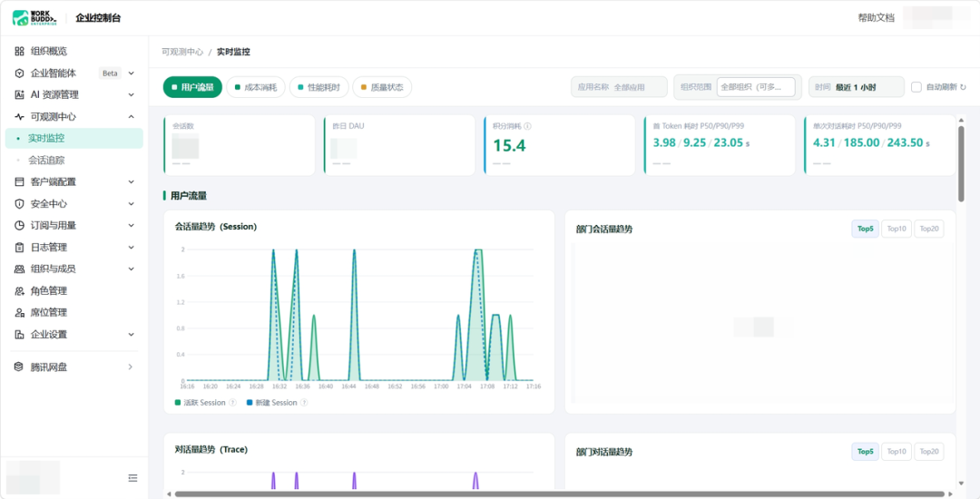Collapse sidebar with the menu fold icon
Viewport: 980px width, 499px height.
(x=132, y=478)
